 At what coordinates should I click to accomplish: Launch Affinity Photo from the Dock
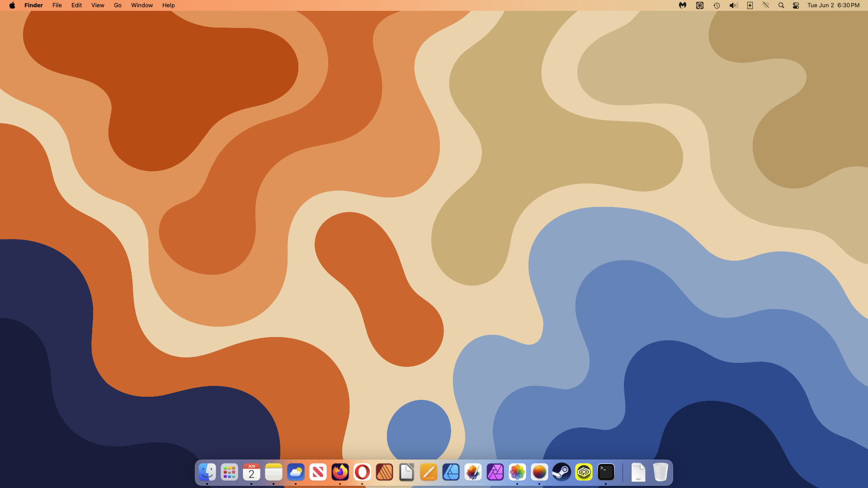tap(495, 473)
